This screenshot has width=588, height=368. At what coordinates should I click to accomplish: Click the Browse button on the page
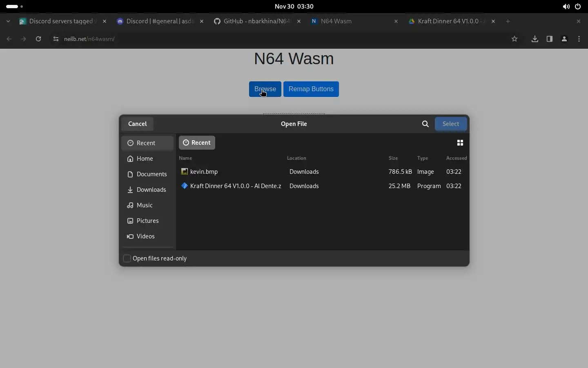pyautogui.click(x=265, y=89)
